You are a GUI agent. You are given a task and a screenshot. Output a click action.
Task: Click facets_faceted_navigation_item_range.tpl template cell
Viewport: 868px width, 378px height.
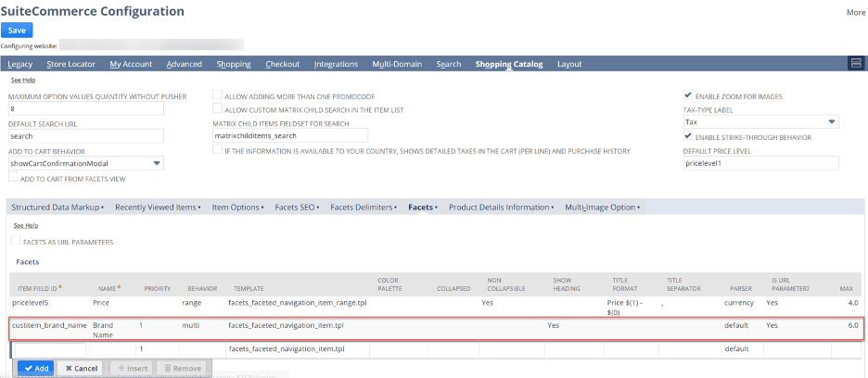pyautogui.click(x=298, y=303)
